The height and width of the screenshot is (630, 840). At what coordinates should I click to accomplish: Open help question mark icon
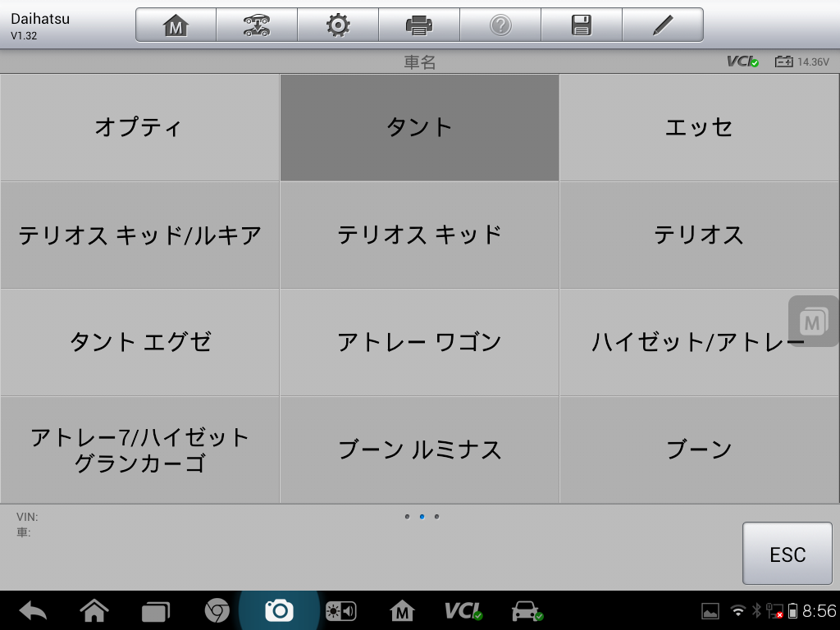click(500, 25)
